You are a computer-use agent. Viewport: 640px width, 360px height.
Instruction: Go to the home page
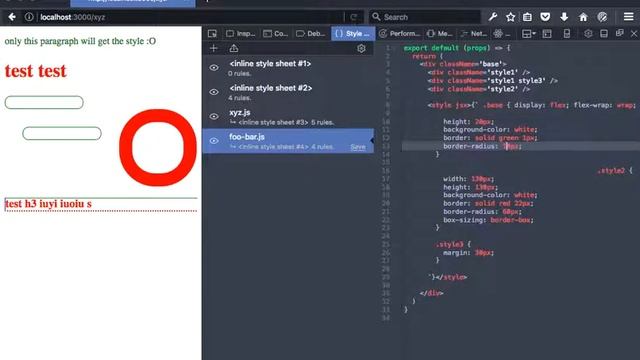[x=583, y=17]
